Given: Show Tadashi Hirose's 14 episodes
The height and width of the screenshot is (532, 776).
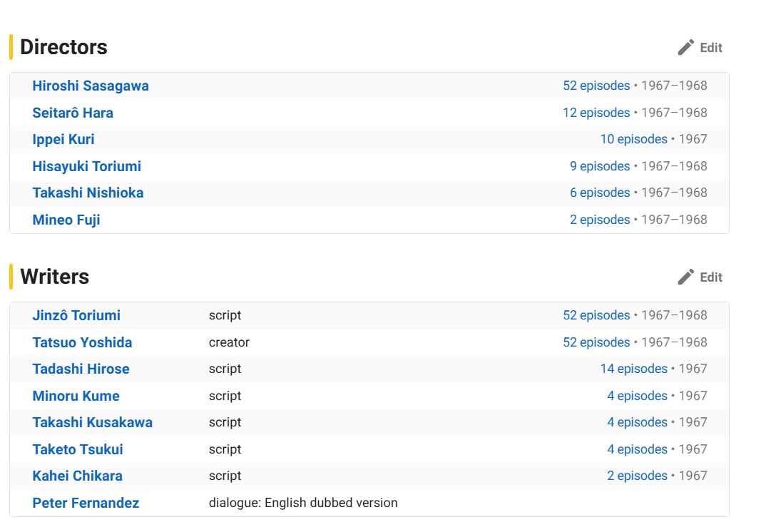Looking at the screenshot, I should pos(634,369).
